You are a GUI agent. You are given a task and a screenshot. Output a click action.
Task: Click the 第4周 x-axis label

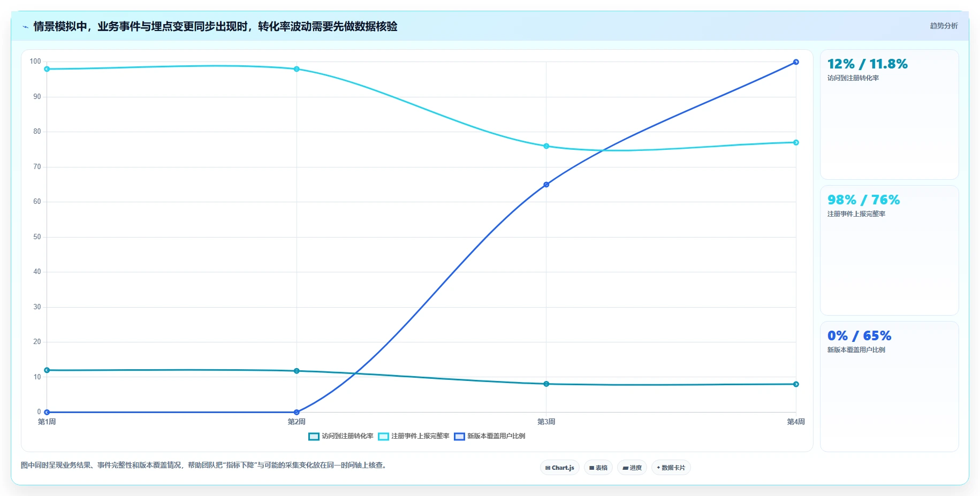(x=796, y=422)
